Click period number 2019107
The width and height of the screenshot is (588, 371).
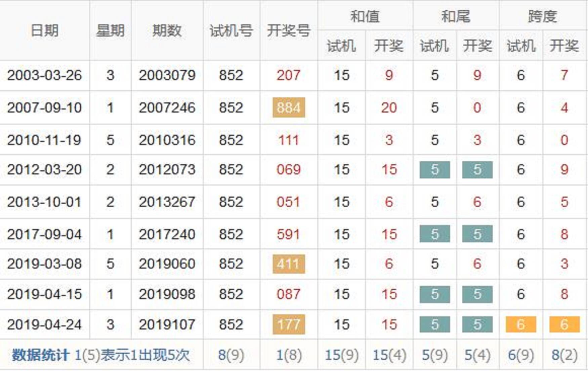[x=167, y=324]
